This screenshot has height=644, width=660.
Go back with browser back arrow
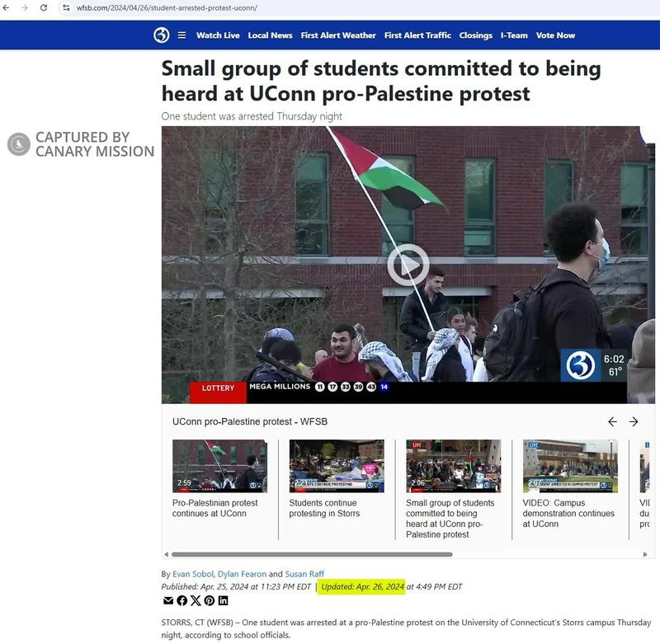point(6,7)
